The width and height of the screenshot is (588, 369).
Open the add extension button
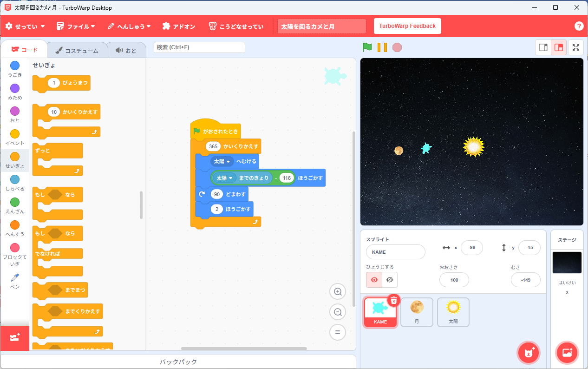click(x=14, y=338)
